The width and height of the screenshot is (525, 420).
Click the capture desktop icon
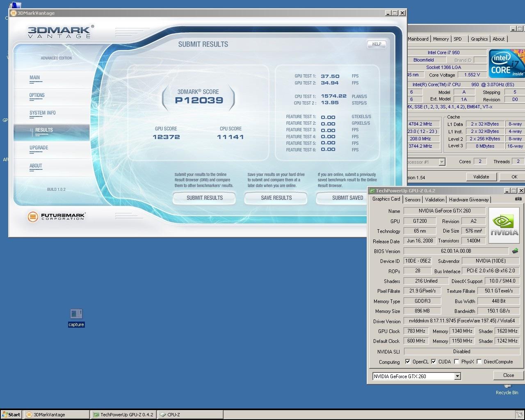pyautogui.click(x=76, y=318)
